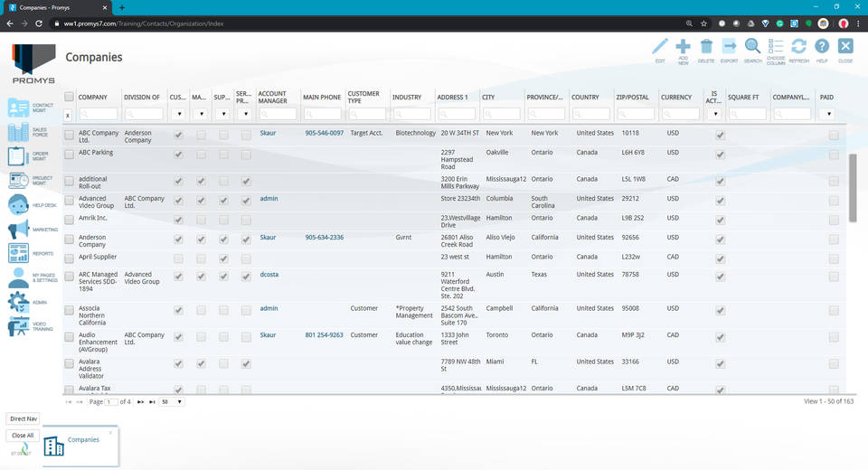Select the Associa Northern California row checkbox

[69, 311]
